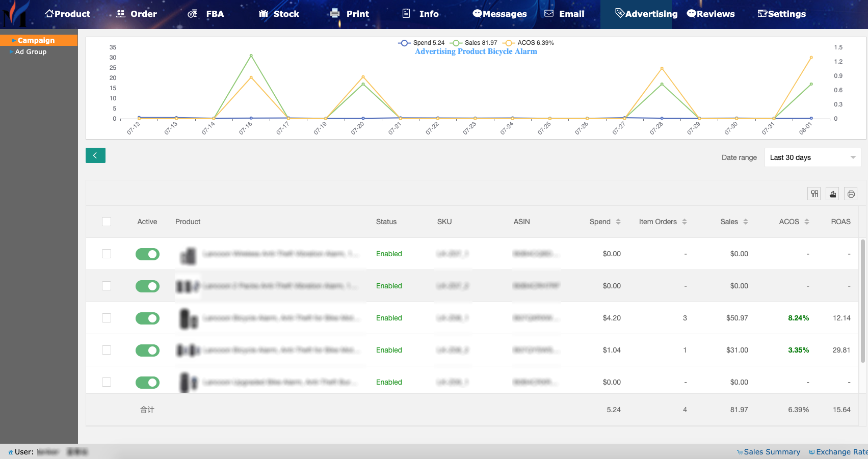Expand the Ad Group sidebar item
Image resolution: width=868 pixels, height=459 pixels.
[x=31, y=51]
